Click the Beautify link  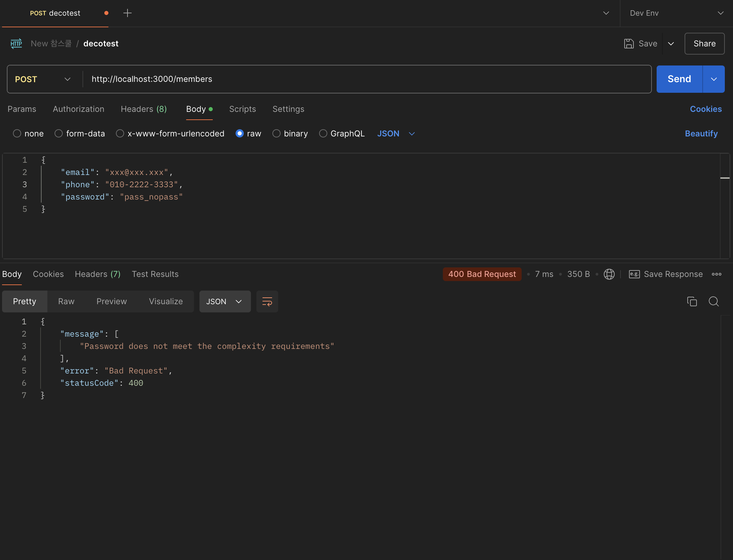[x=701, y=134]
